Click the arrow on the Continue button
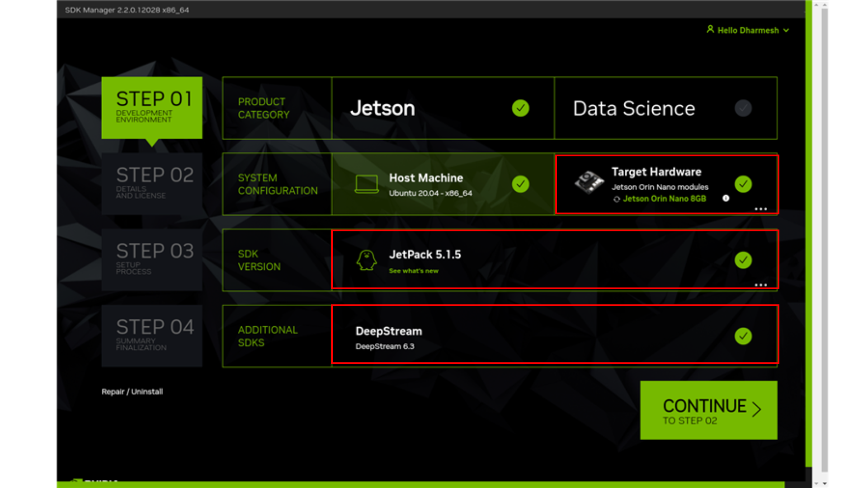 click(757, 409)
